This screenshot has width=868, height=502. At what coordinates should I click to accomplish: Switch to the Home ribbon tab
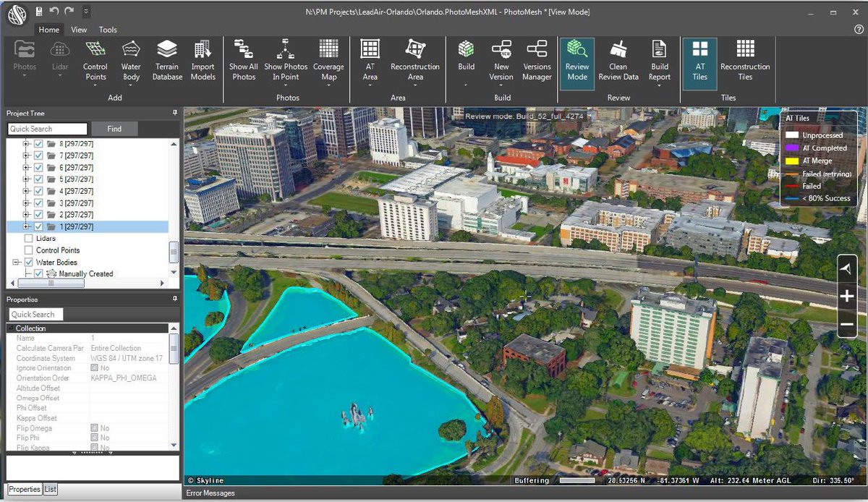click(49, 30)
